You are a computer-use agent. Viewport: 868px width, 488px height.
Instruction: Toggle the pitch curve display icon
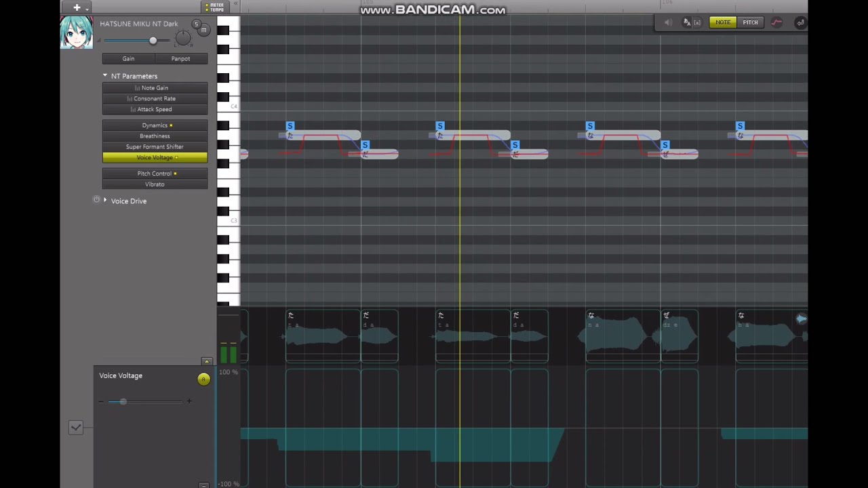coord(776,22)
